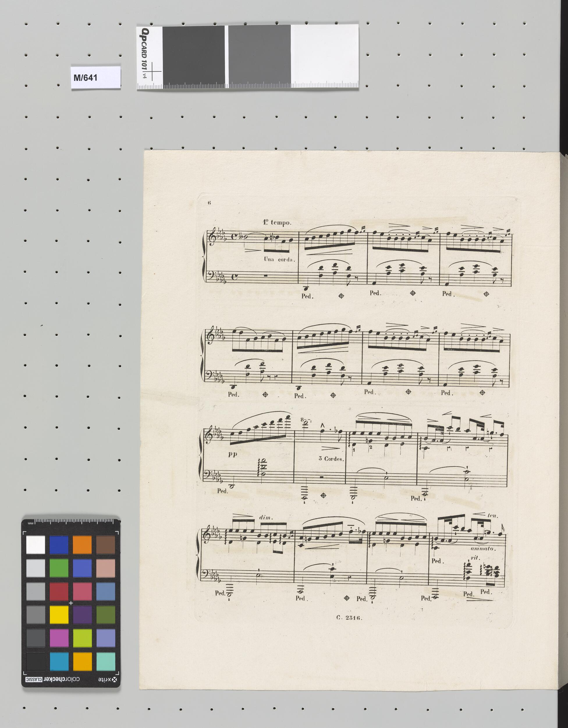
Task: Click the plate number C. 2316.
Action: click(349, 618)
